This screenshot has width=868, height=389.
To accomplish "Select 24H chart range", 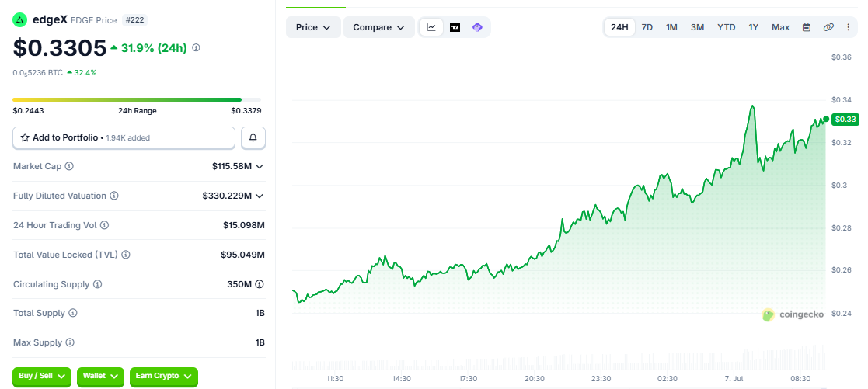I will point(619,27).
